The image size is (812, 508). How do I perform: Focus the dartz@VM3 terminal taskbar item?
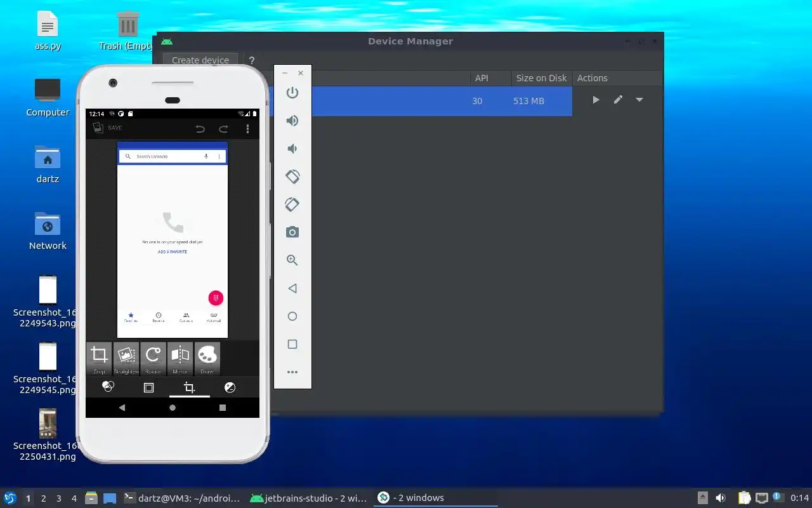click(x=182, y=498)
